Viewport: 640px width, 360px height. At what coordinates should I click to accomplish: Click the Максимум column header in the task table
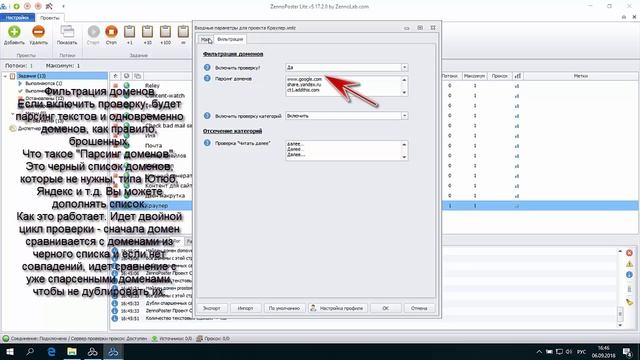pyautogui.click(x=475, y=76)
